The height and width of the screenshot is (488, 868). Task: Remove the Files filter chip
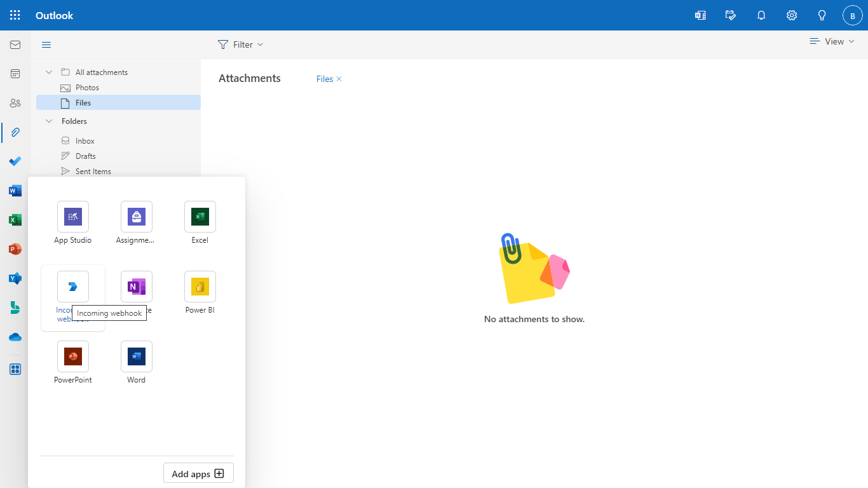pyautogui.click(x=339, y=79)
